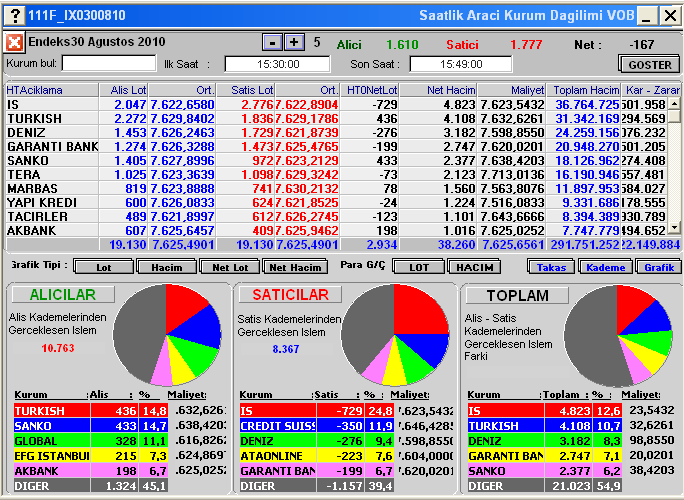Image resolution: width=684 pixels, height=500 pixels.
Task: Sort by Net Hacim column header
Action: pyautogui.click(x=438, y=90)
